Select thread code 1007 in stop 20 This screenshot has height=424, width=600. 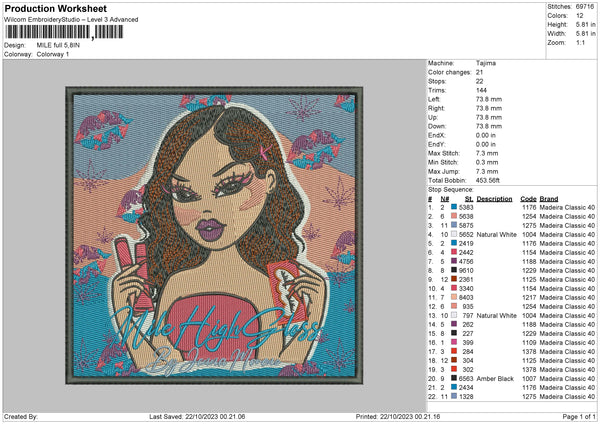pos(529,378)
